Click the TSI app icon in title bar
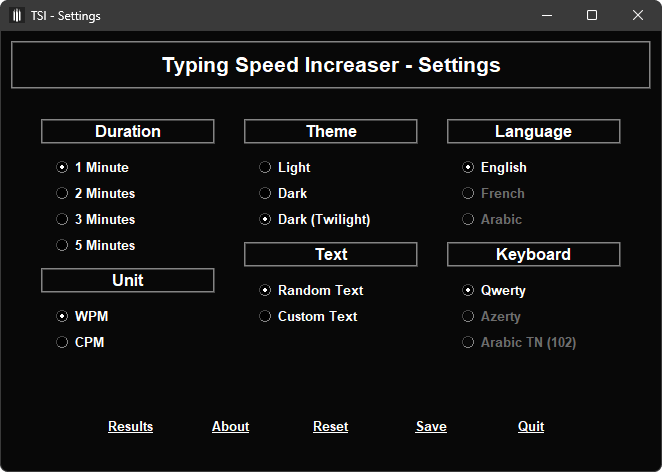662x472 pixels. click(17, 16)
